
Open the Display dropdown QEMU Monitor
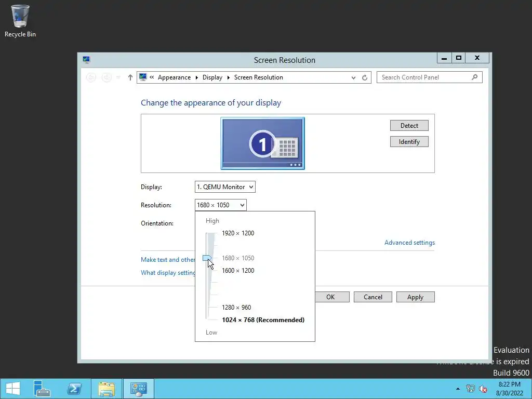pos(225,187)
